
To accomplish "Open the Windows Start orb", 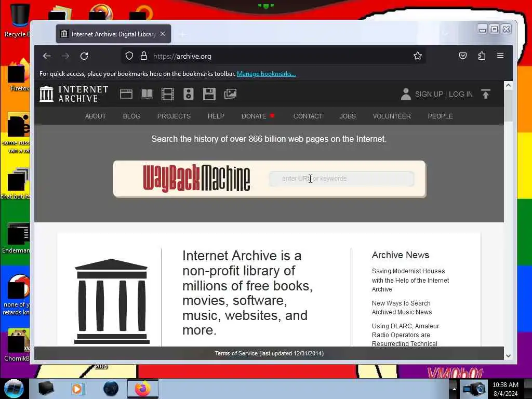I will [14, 389].
